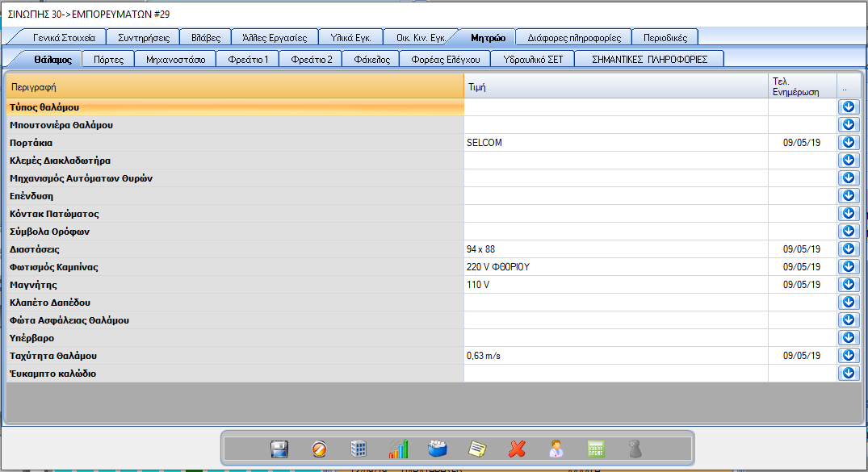
Task: Select the Τύπος θαλάμου row
Action: [x=234, y=107]
